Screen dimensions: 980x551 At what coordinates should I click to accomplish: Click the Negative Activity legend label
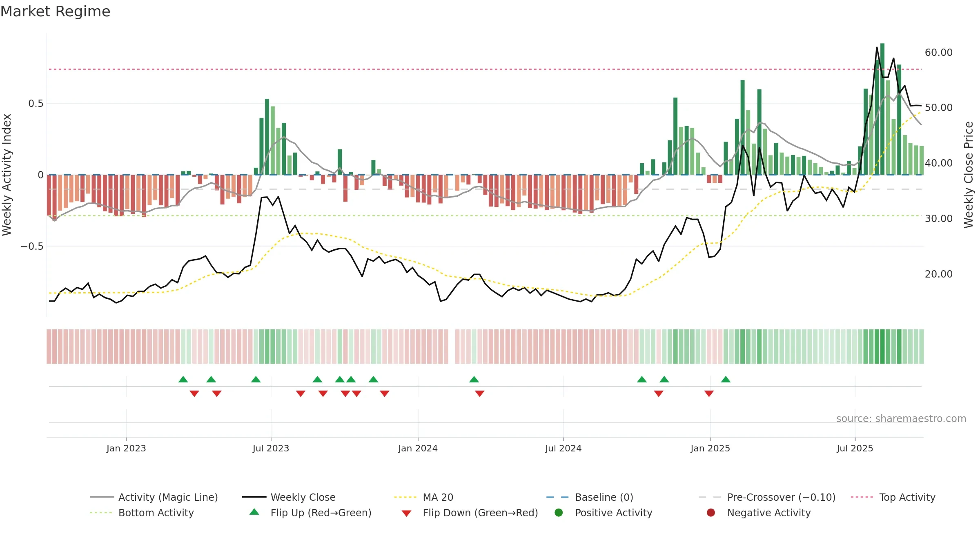pyautogui.click(x=768, y=513)
